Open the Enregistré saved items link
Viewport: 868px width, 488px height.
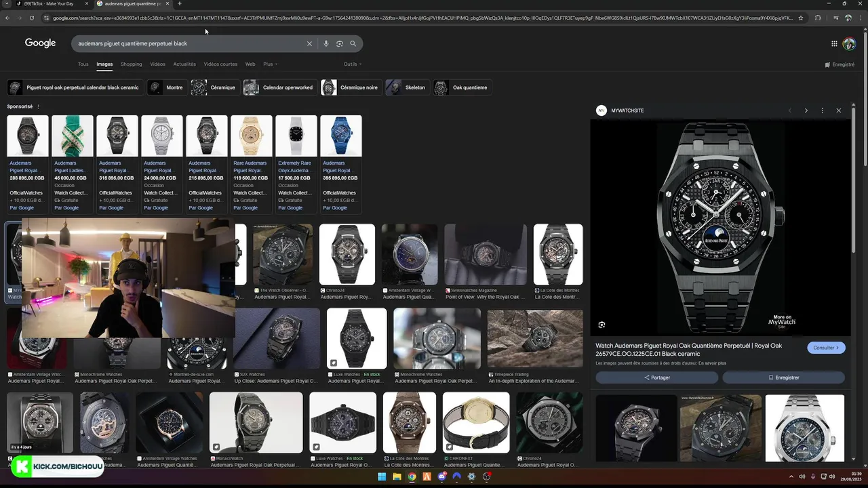pos(840,64)
